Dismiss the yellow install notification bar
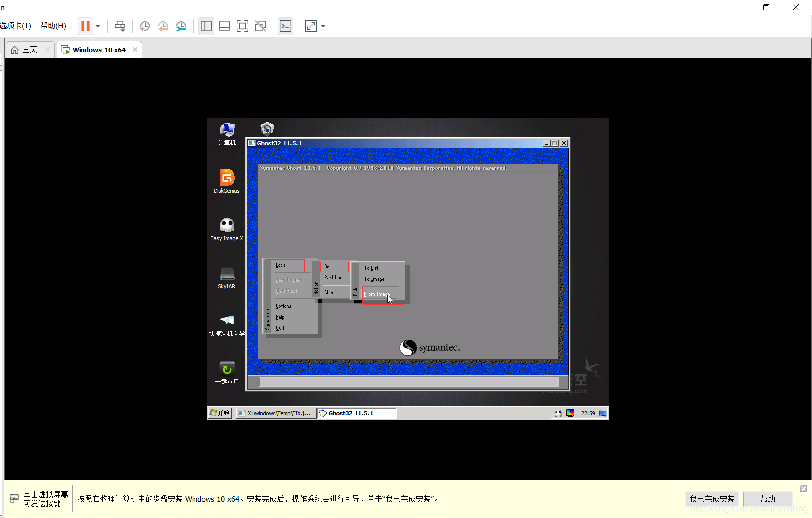Image resolution: width=812 pixels, height=518 pixels. [804, 489]
